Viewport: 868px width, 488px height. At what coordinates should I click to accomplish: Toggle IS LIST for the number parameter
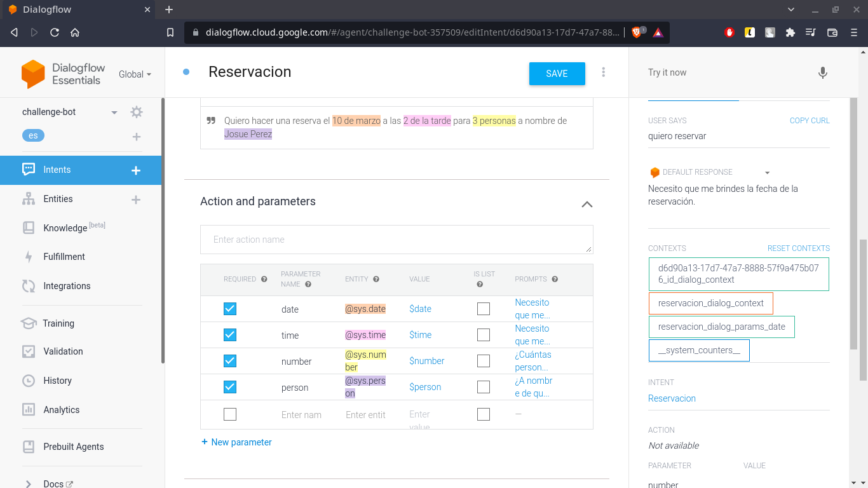coord(483,360)
